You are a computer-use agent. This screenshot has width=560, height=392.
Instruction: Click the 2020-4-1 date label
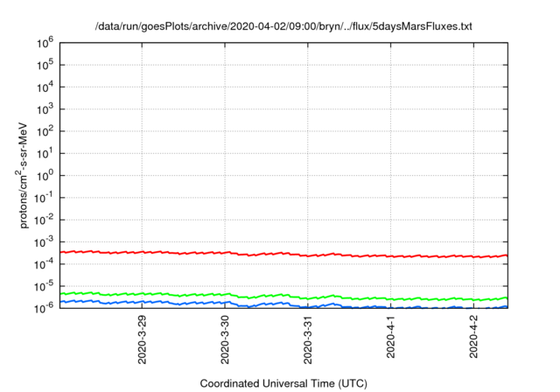coord(391,336)
